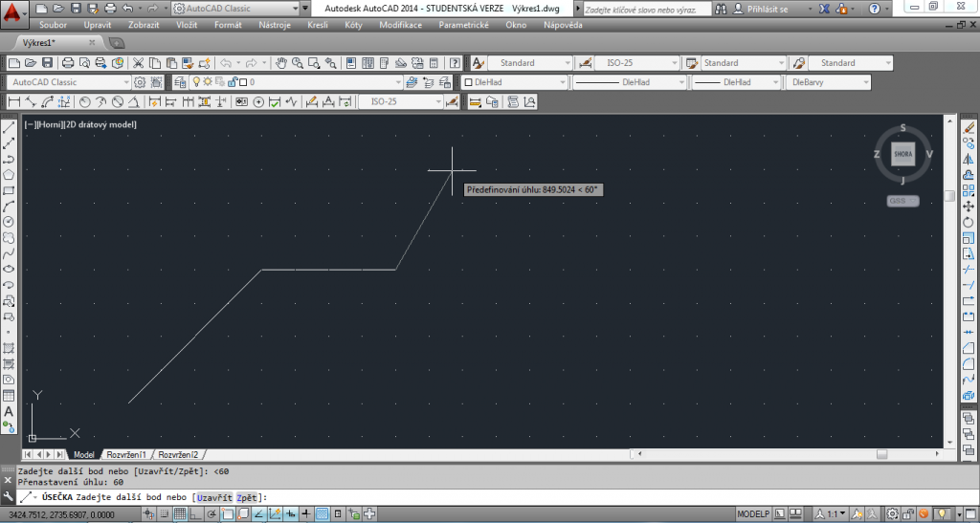Click the Match Properties brush icon

[187, 63]
